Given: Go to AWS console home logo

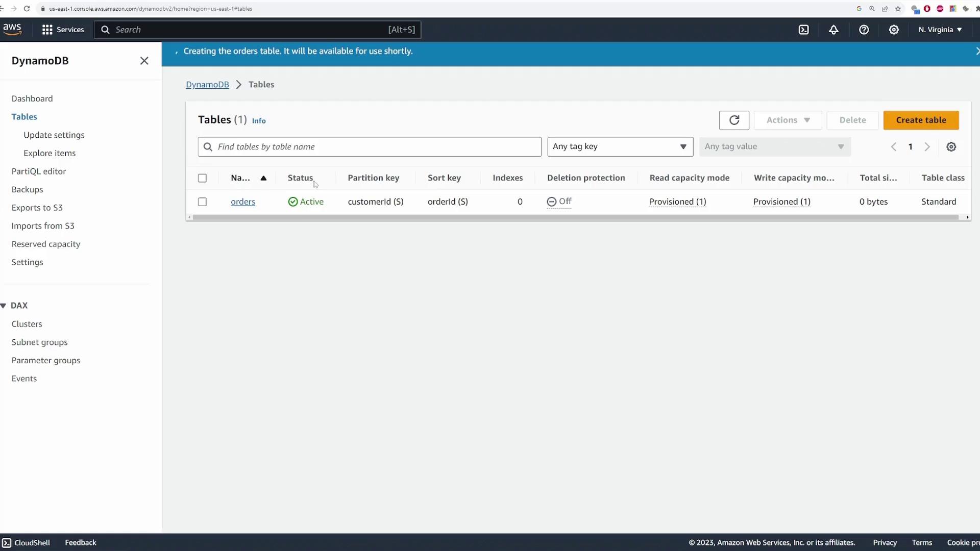Looking at the screenshot, I should tap(12, 29).
